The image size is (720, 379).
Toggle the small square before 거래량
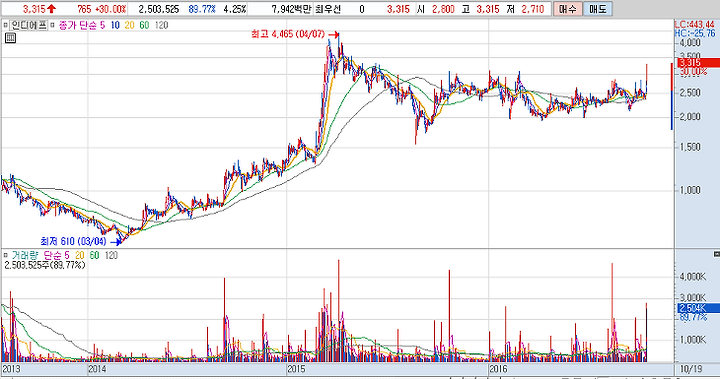tap(6, 255)
